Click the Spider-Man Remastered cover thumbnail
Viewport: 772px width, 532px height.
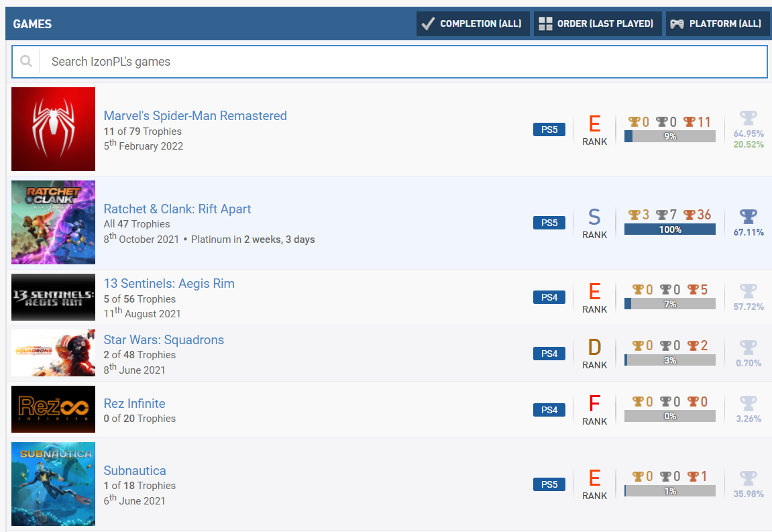53,129
